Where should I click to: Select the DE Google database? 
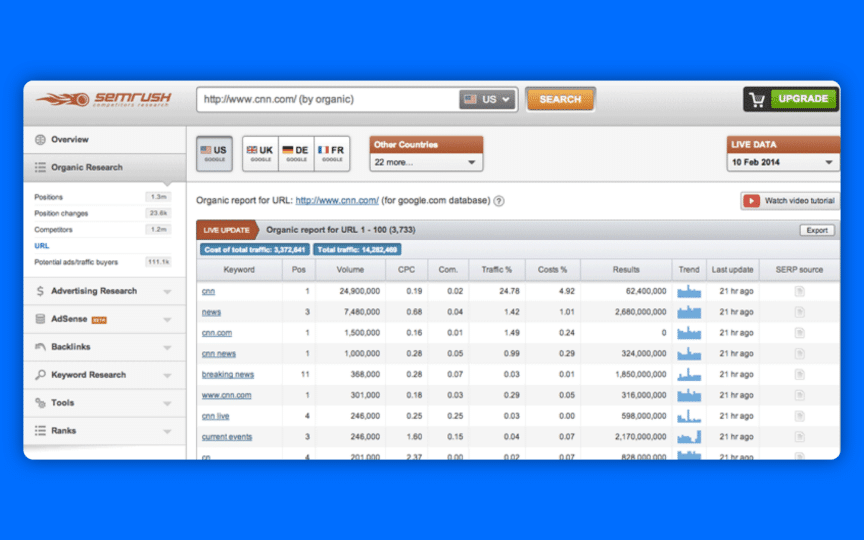[296, 154]
